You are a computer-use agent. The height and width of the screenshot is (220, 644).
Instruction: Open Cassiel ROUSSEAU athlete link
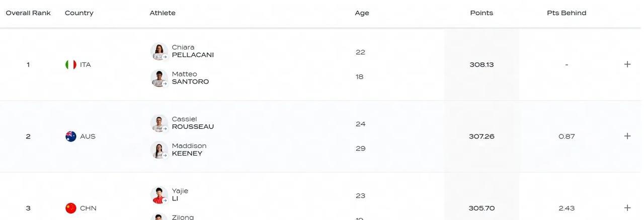click(x=193, y=123)
